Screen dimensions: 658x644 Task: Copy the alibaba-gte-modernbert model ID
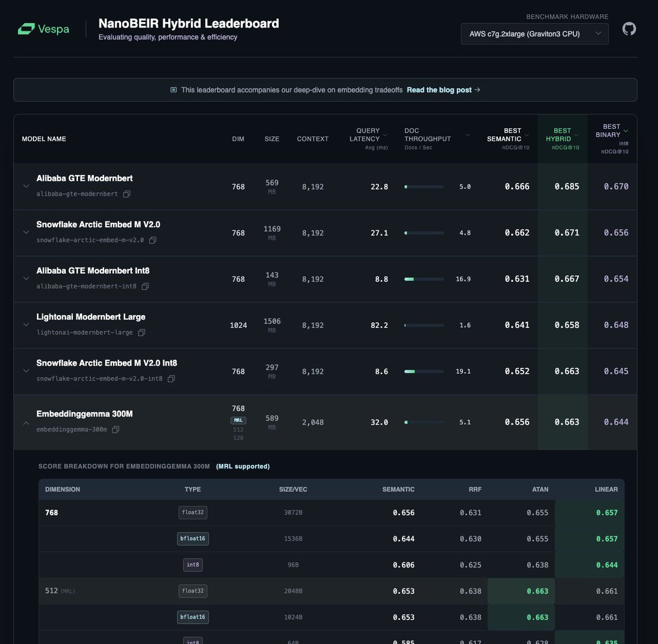tap(127, 194)
